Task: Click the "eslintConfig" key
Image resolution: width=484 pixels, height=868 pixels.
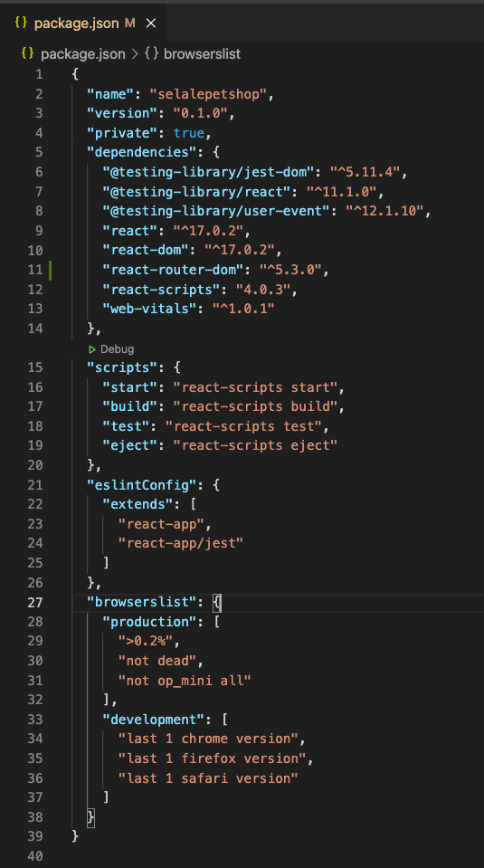Action: [142, 485]
